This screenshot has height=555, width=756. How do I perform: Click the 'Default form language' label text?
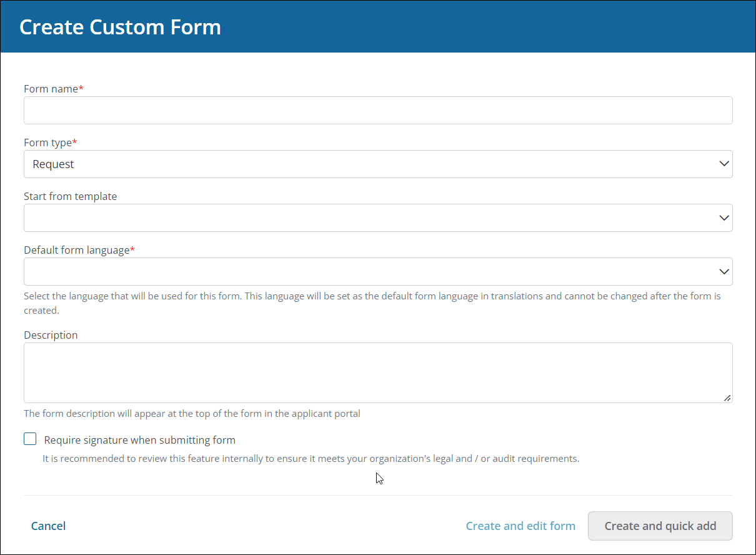point(76,250)
